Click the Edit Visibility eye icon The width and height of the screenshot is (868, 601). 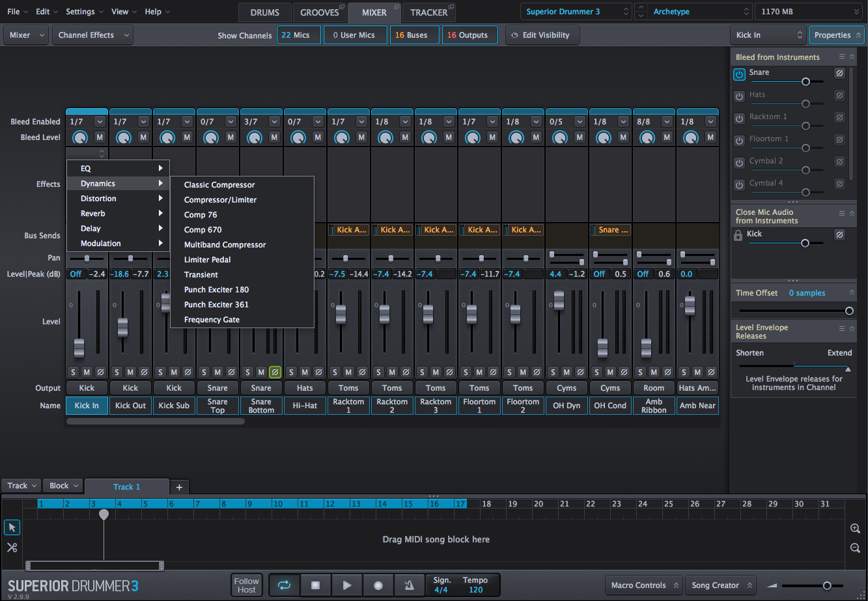514,35
